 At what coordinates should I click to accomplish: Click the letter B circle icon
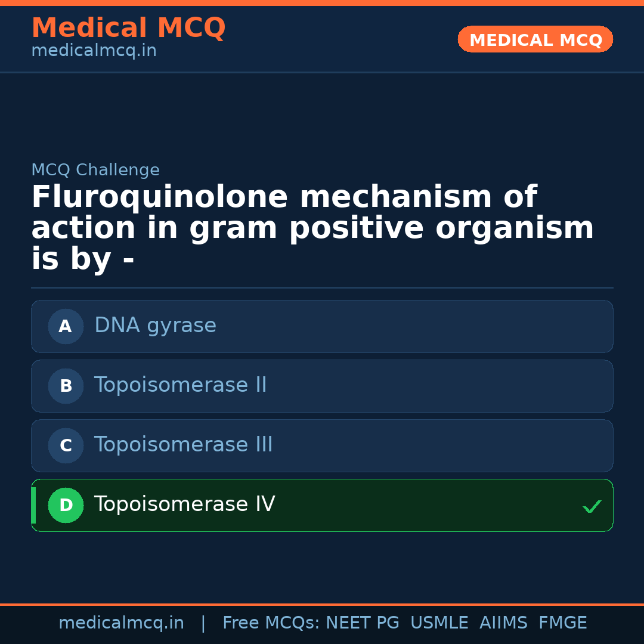click(66, 386)
